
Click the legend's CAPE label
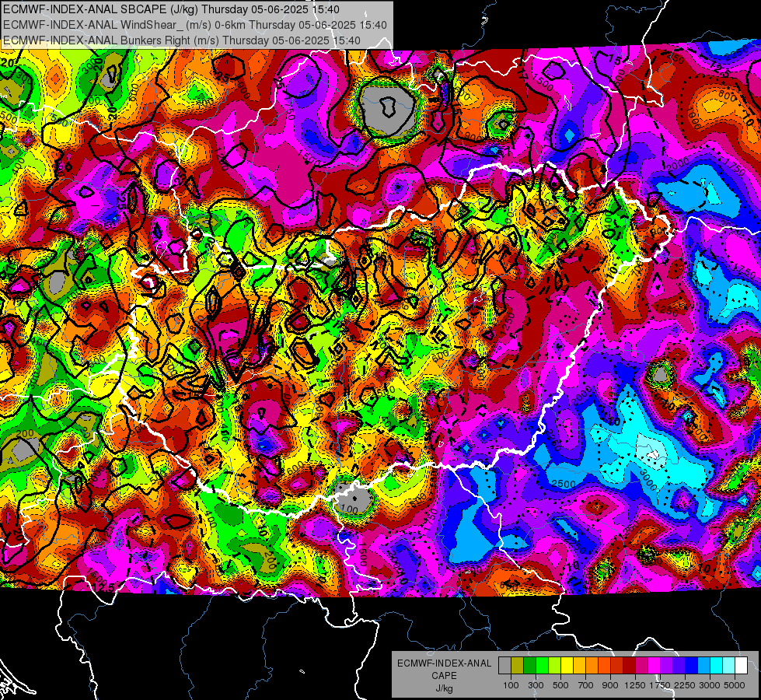(445, 675)
